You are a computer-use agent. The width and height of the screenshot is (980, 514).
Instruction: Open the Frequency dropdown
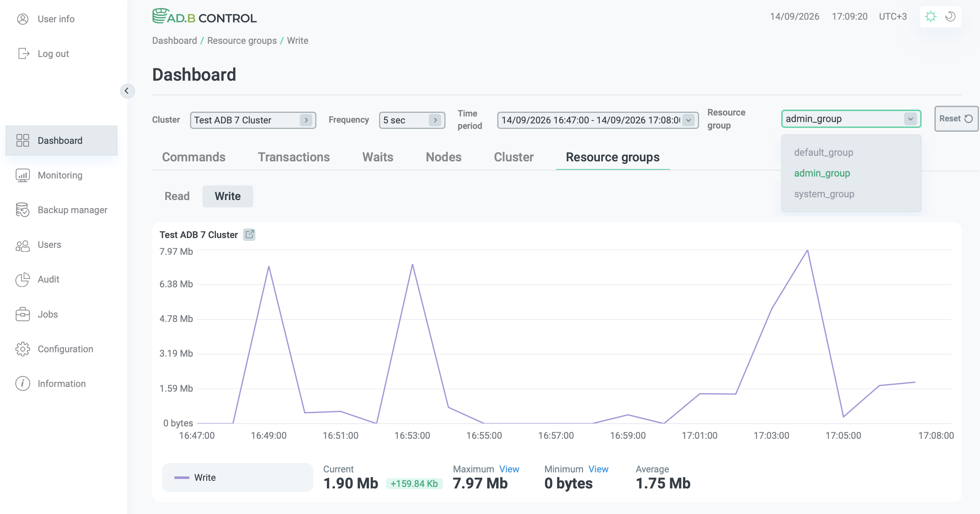click(412, 120)
